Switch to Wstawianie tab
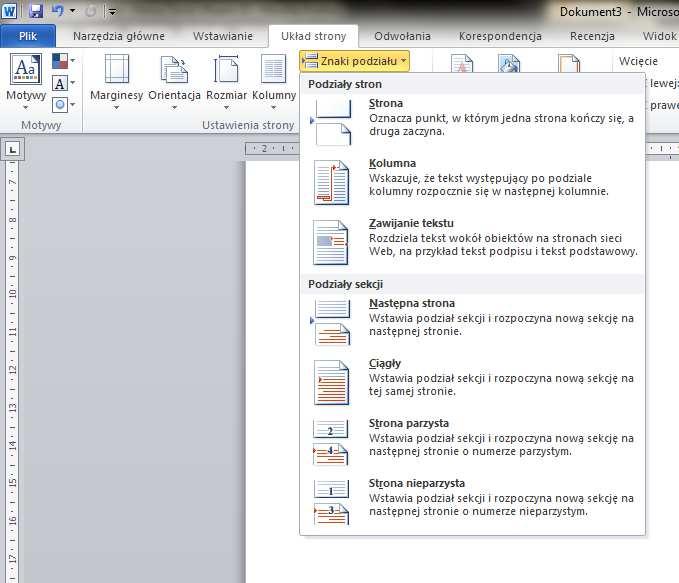The height and width of the screenshot is (583, 679). pyautogui.click(x=223, y=36)
